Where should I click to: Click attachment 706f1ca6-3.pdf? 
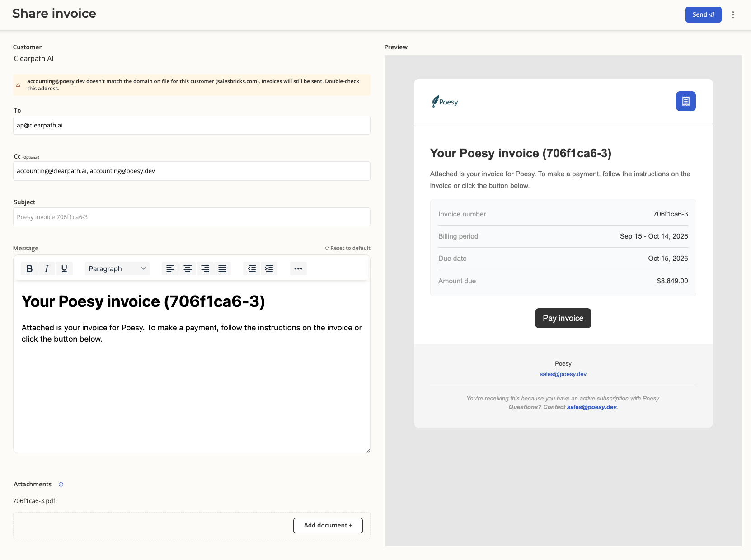pos(34,501)
